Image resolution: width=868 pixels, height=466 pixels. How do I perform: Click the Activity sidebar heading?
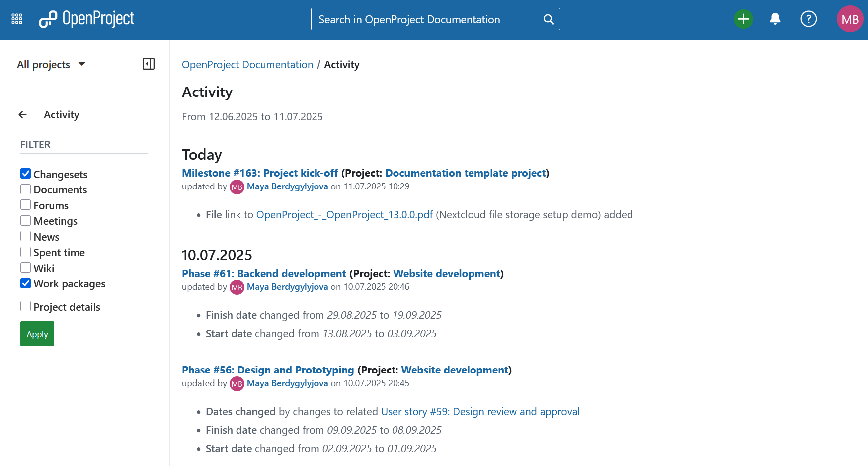click(62, 115)
